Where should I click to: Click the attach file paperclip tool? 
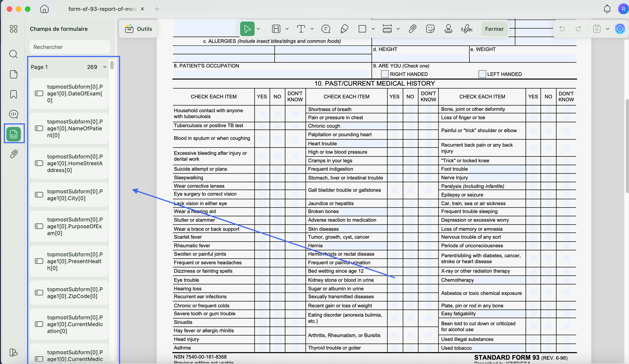point(412,29)
